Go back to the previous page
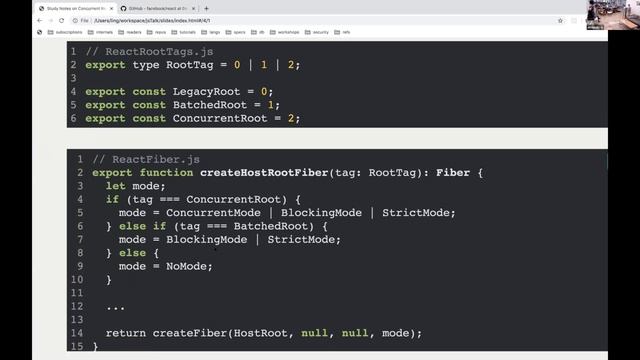The height and width of the screenshot is (360, 640). coord(40,20)
